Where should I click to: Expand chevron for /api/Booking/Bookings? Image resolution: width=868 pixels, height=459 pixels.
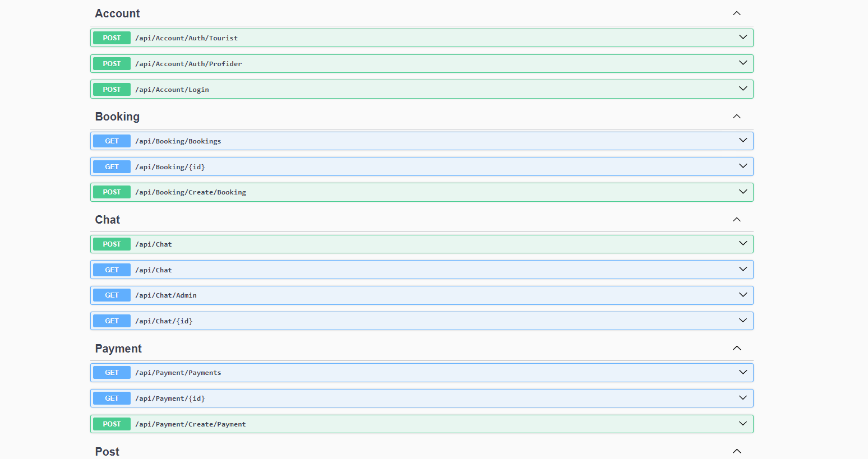coord(743,141)
